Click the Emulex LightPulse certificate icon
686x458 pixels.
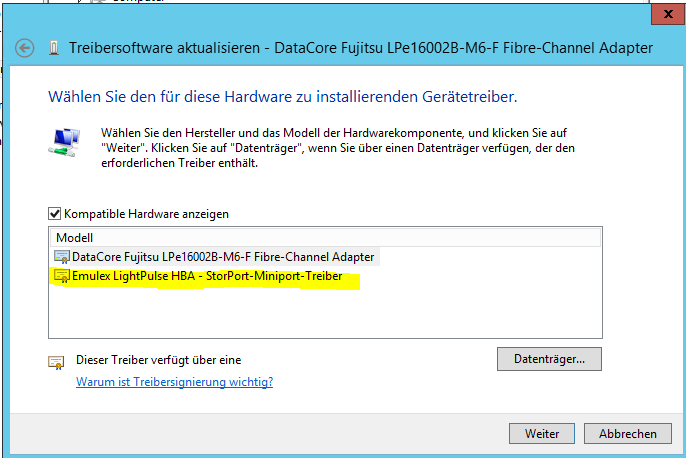[x=62, y=275]
